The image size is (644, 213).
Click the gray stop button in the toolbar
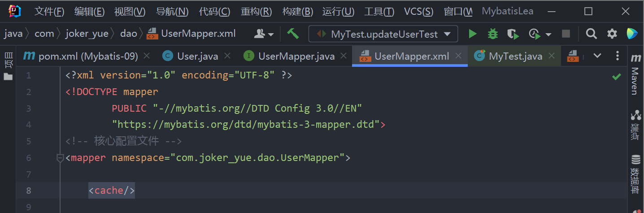coord(566,34)
